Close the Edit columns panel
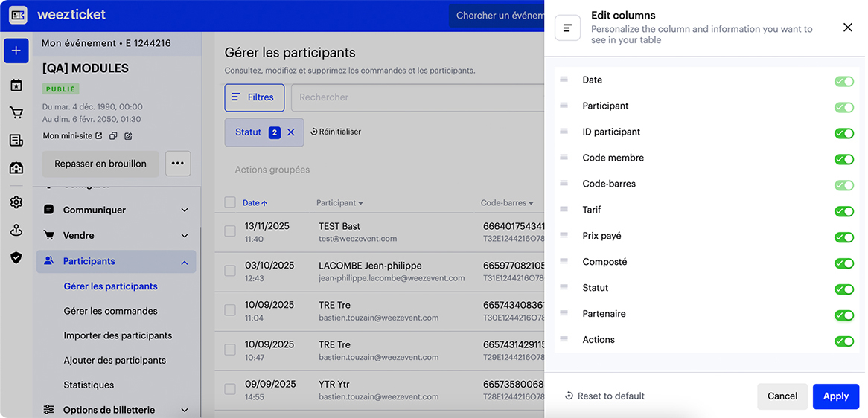868x418 pixels. coord(847,28)
